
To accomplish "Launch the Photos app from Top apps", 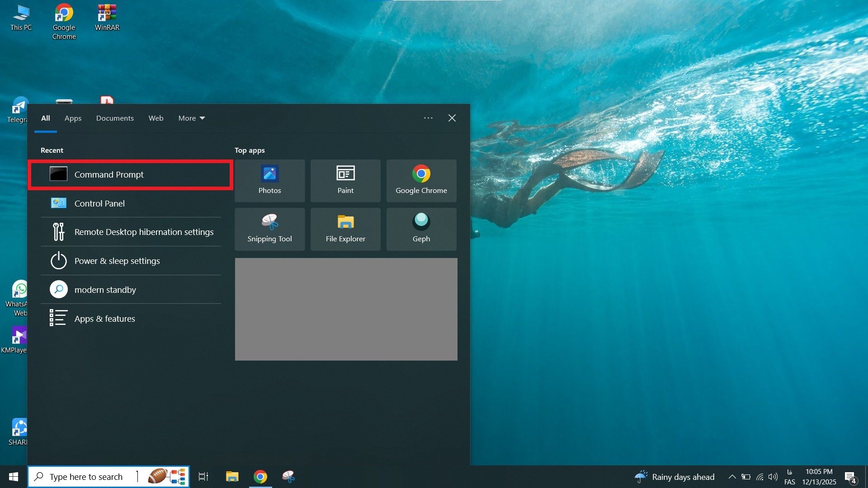I will 269,180.
